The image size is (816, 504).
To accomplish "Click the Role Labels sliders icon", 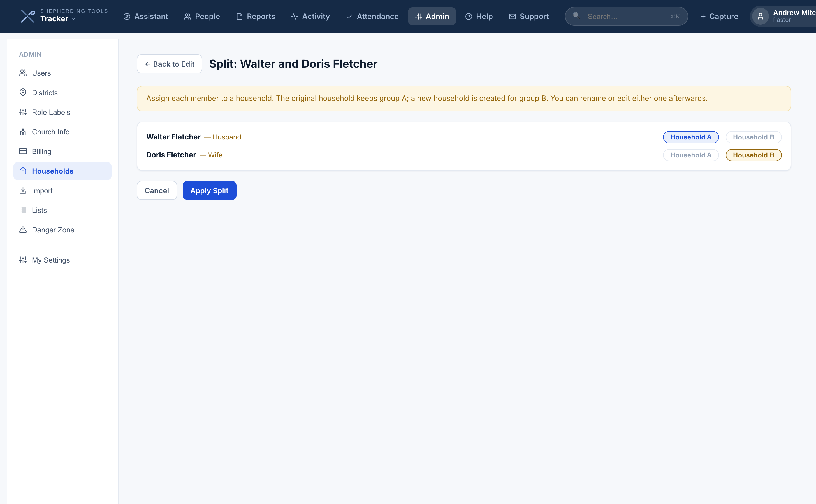I will click(x=23, y=112).
